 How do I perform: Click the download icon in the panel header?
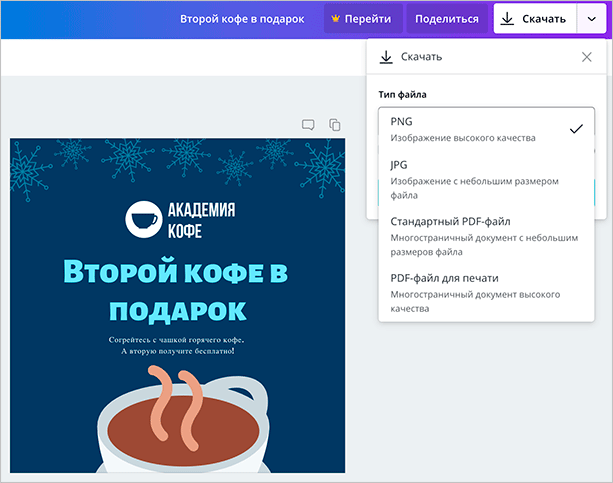pyautogui.click(x=386, y=57)
